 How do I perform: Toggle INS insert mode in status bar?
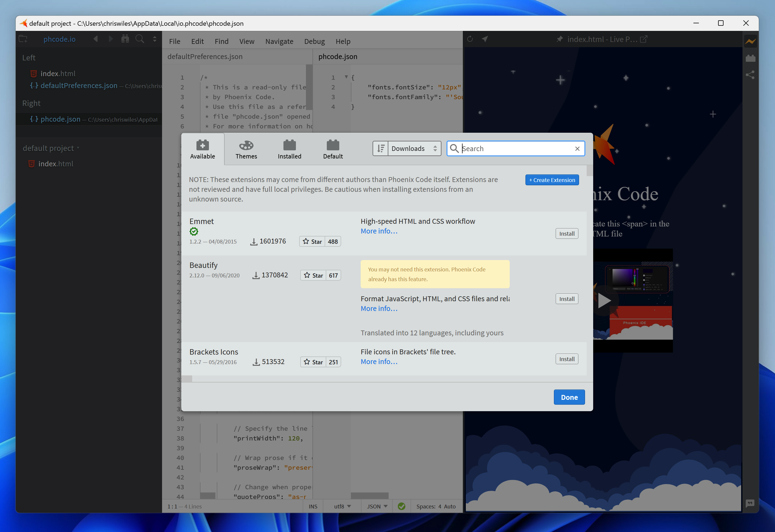click(x=313, y=506)
